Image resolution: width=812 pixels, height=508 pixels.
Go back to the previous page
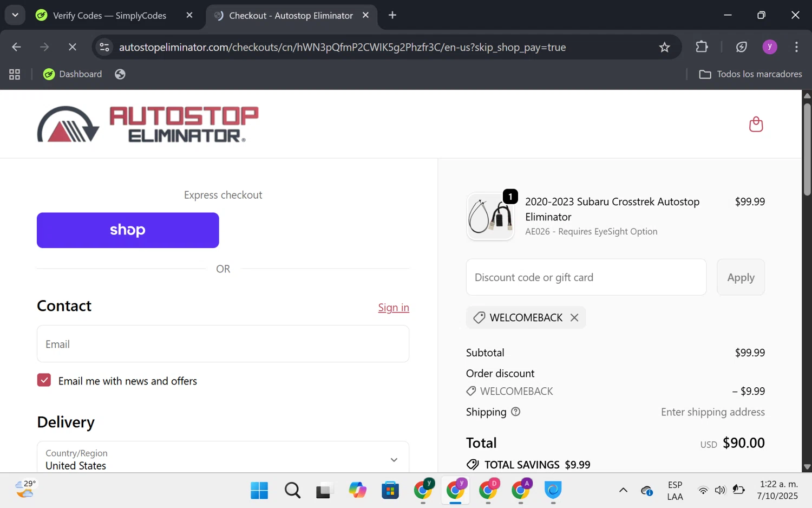coord(16,47)
